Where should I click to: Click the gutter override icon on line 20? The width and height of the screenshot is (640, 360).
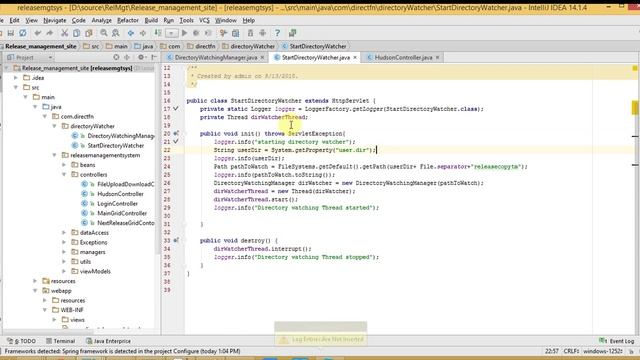(176, 133)
